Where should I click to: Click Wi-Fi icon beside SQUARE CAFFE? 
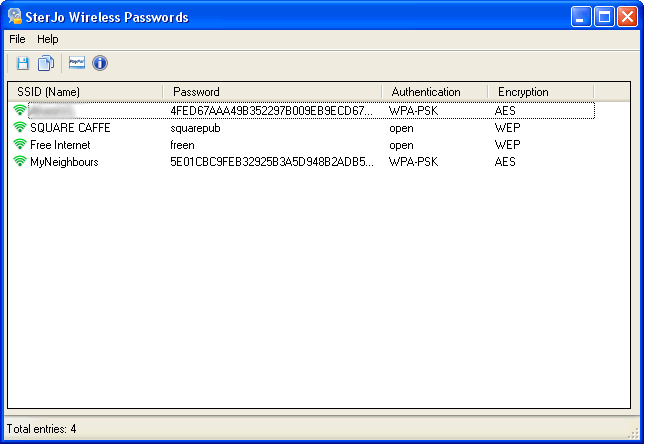click(x=19, y=127)
